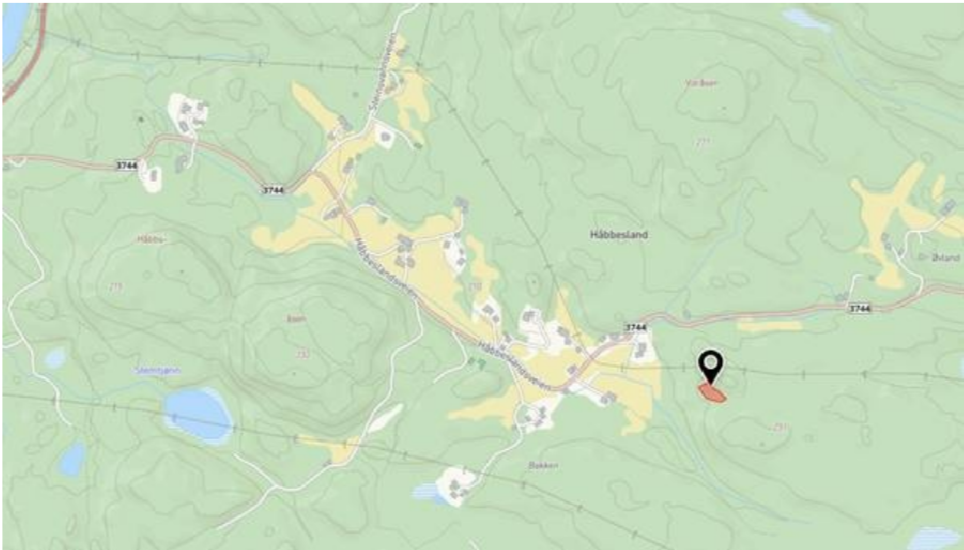
Task: Click the Vir Bøen hilltop label
Action: click(x=701, y=82)
